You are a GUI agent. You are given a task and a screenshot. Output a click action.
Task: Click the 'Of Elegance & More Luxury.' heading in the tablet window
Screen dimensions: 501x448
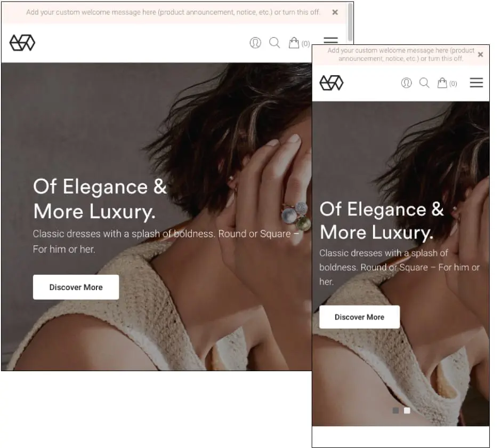coord(100,199)
